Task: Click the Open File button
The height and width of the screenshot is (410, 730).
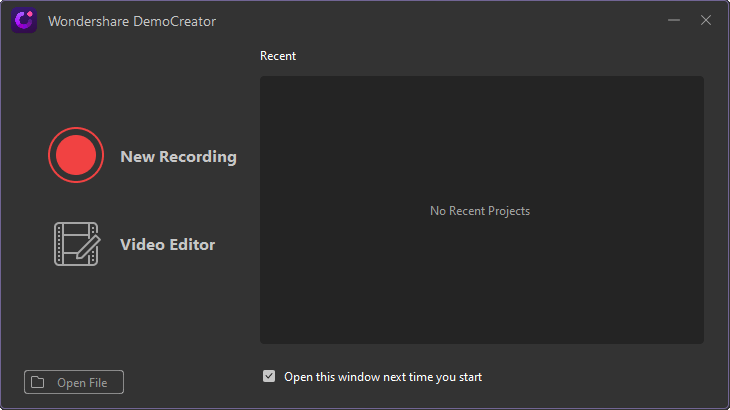Action: click(74, 382)
